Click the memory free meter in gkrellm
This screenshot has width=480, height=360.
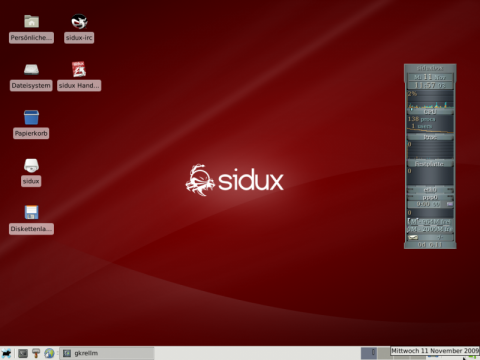[430, 222]
